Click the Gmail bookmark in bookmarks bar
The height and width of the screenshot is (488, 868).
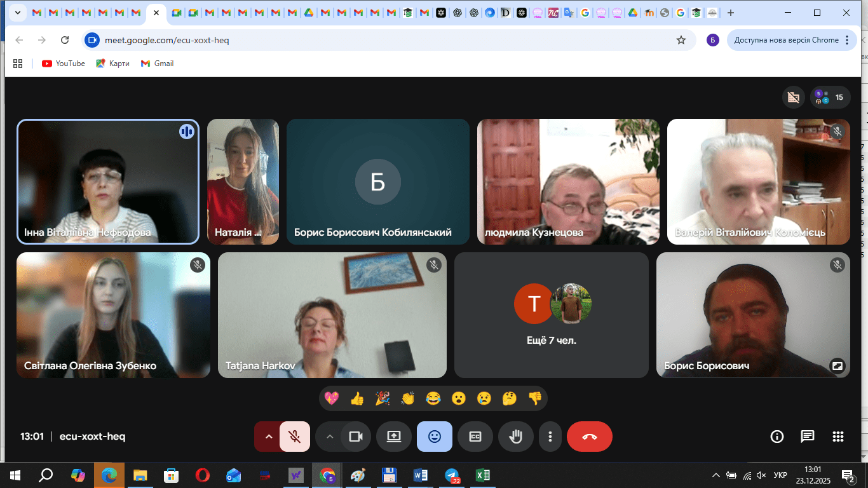click(x=157, y=64)
